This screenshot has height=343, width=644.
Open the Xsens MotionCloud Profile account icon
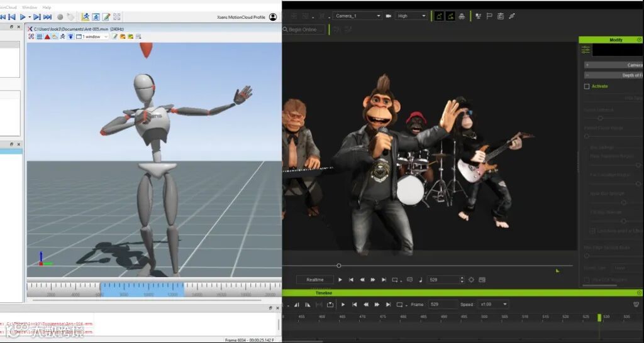point(273,17)
